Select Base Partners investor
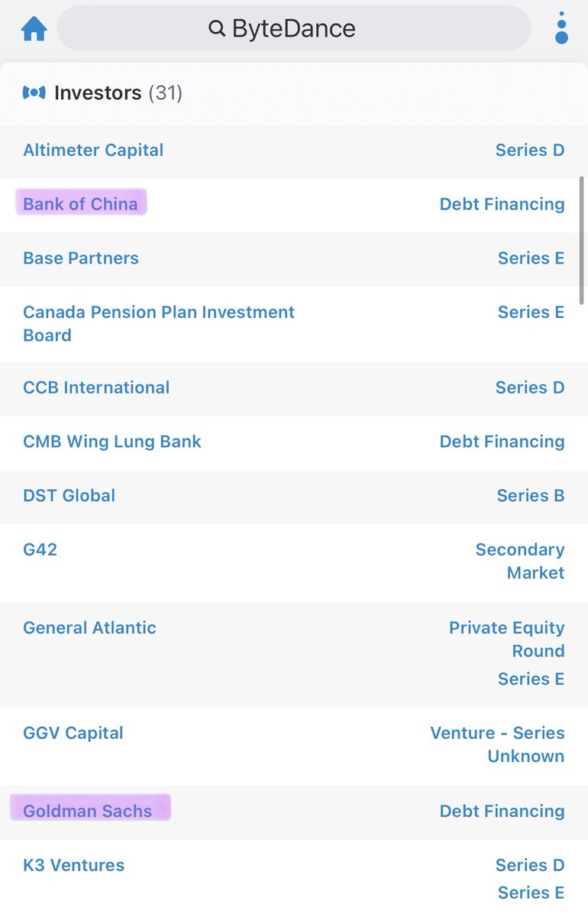 click(81, 258)
